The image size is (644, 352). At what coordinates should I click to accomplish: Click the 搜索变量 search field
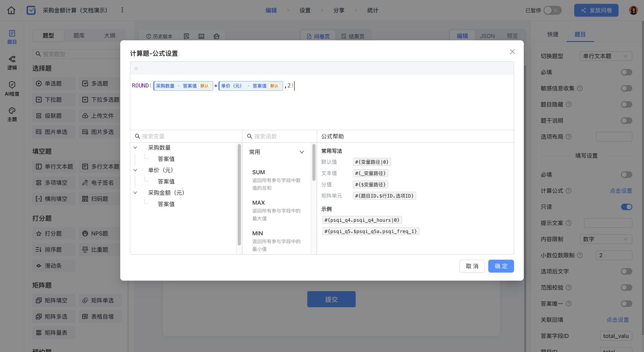[x=186, y=136]
